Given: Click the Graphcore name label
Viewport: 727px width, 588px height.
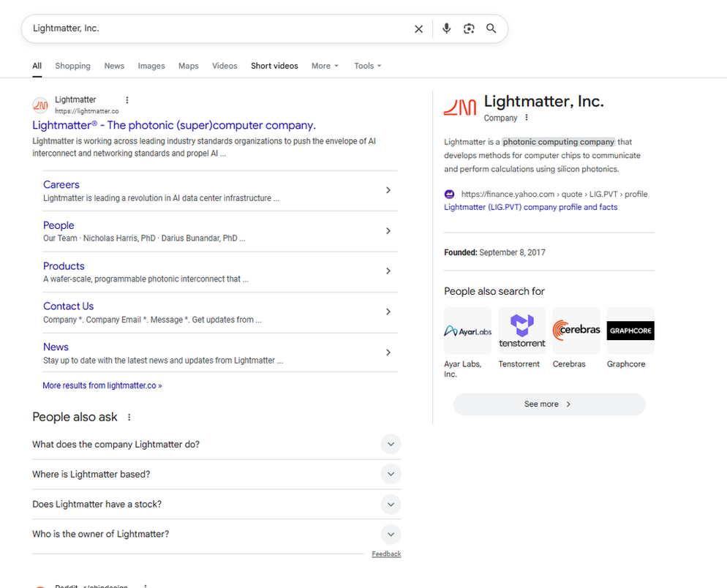Looking at the screenshot, I should click(x=626, y=364).
